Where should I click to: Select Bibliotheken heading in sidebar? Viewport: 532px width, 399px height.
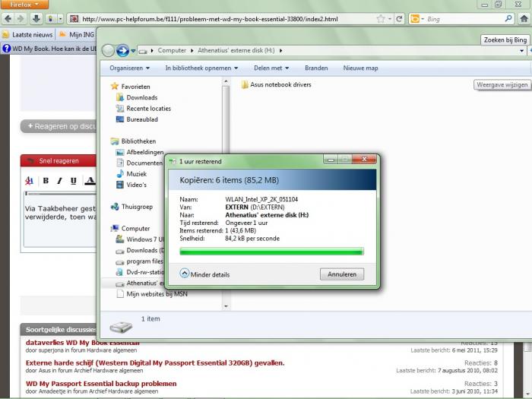click(133, 141)
